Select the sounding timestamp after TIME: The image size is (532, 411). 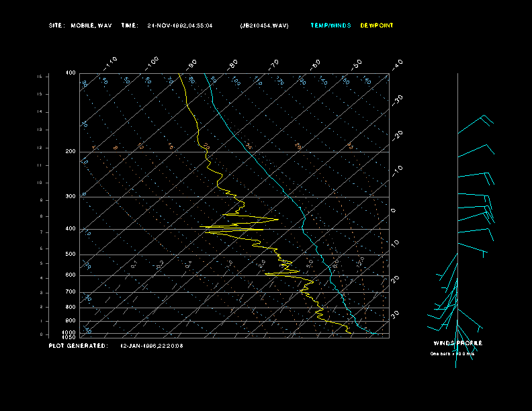(180, 26)
